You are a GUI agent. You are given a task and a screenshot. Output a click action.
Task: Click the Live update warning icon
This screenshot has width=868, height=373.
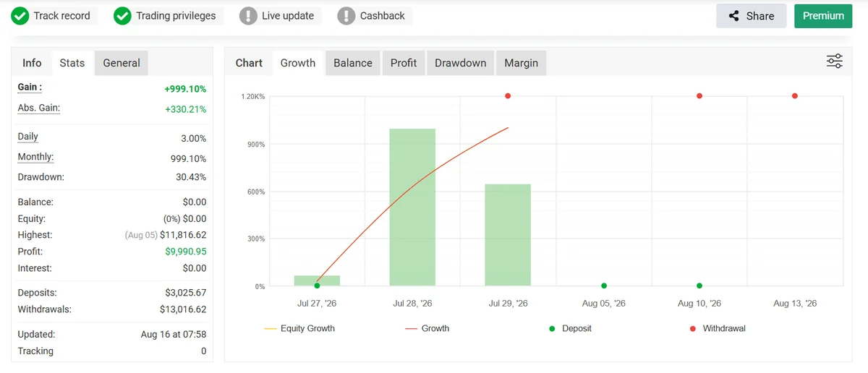(x=249, y=15)
